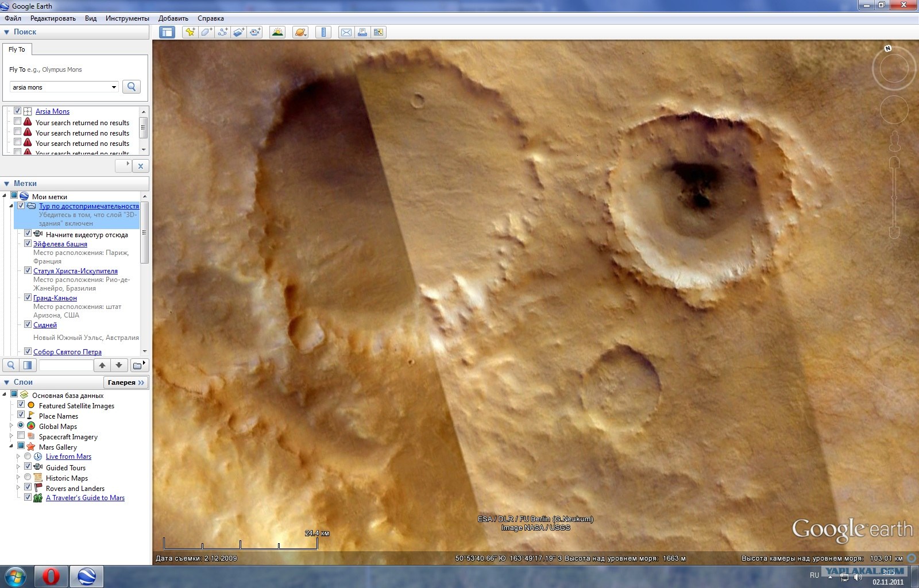The height and width of the screenshot is (588, 919).
Task: Open the planet switcher icon
Action: click(300, 32)
